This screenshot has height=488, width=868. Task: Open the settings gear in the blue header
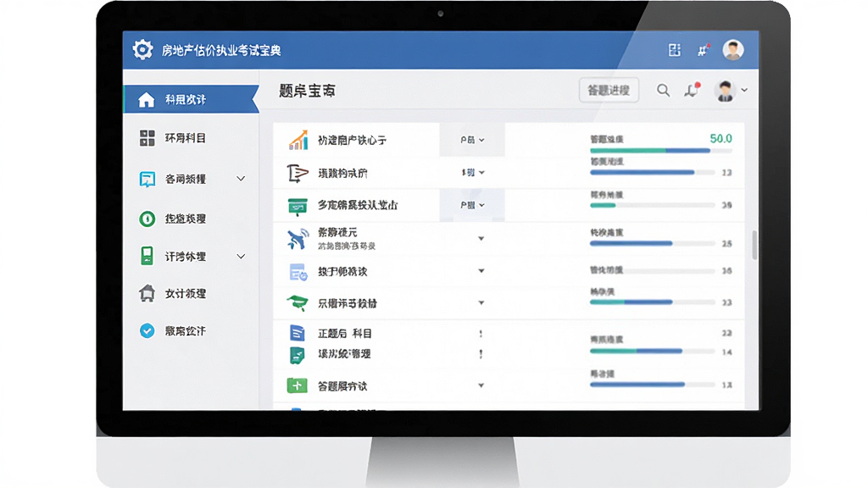[x=142, y=50]
